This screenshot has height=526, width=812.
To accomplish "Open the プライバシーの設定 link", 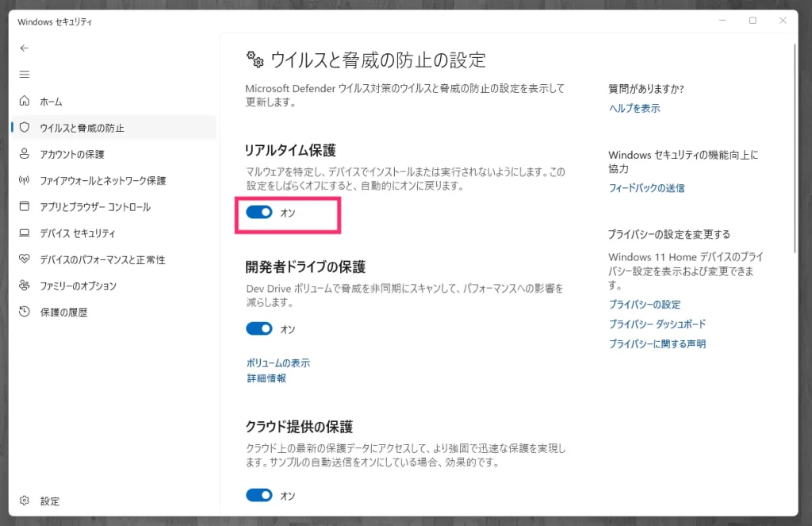I will (x=644, y=304).
